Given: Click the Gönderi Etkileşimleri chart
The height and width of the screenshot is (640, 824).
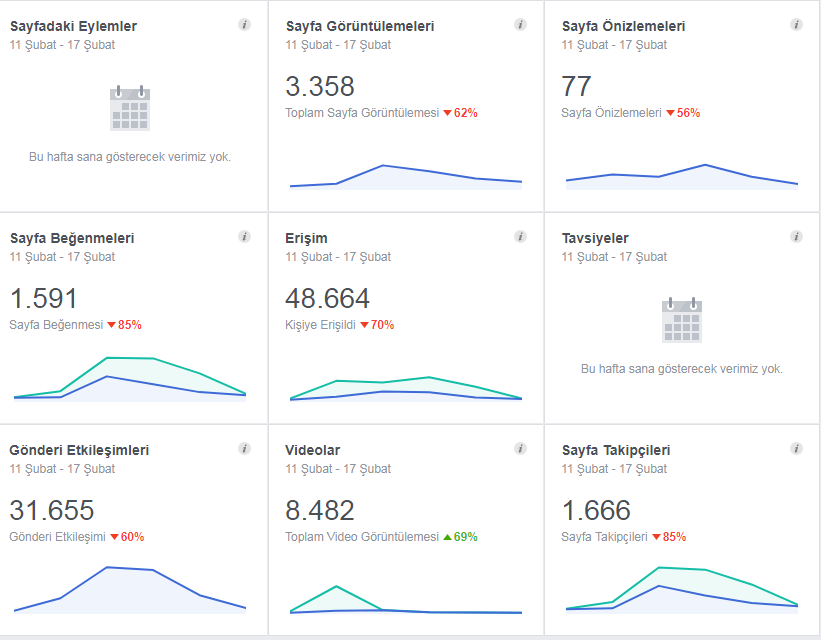Looking at the screenshot, I should point(130,590).
